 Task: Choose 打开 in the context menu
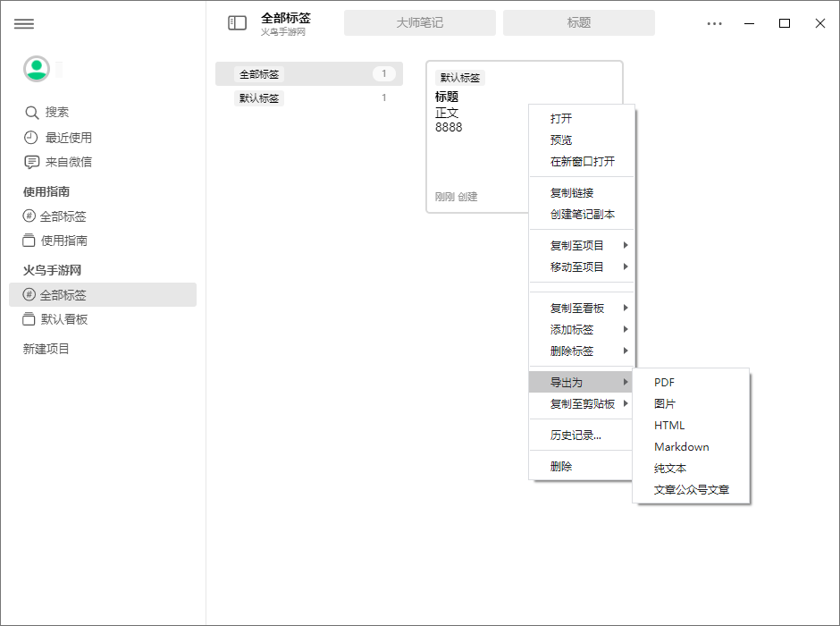pos(581,119)
